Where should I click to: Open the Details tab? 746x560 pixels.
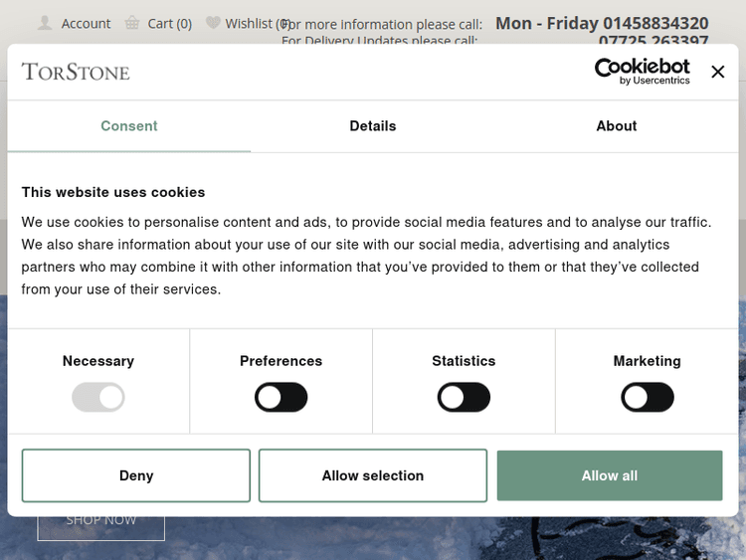click(x=373, y=126)
